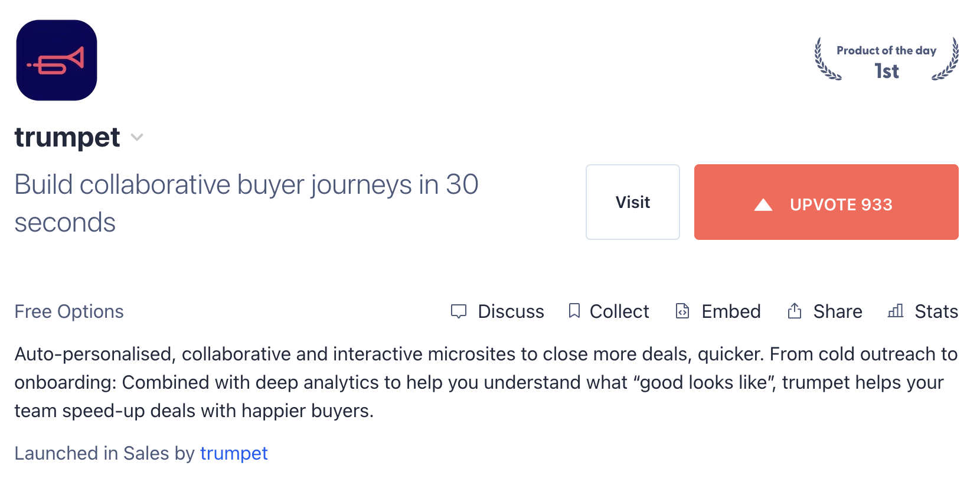Choose the Embed text label
Viewport: 980px width, 488px height.
point(731,311)
